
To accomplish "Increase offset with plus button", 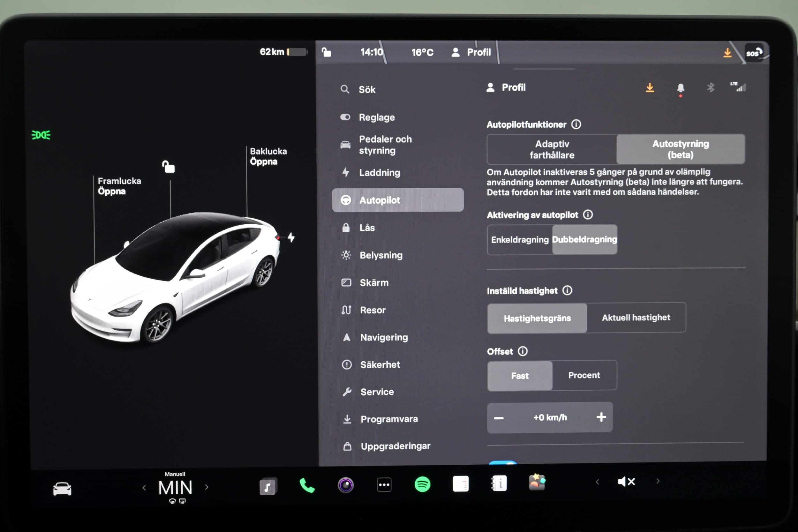I will 601,417.
